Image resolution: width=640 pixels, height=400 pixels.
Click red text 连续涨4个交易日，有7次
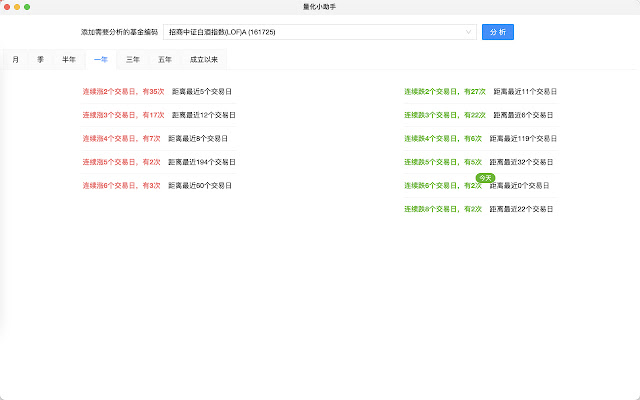pos(122,138)
